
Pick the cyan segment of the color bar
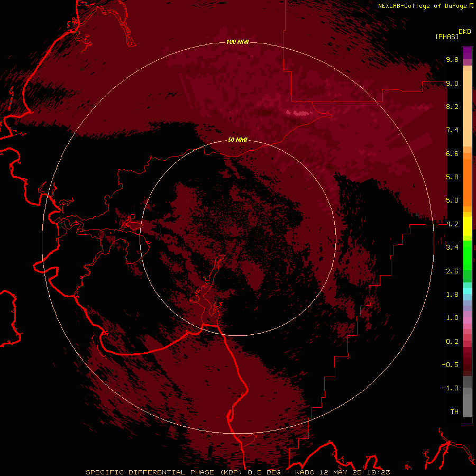pos(467,291)
